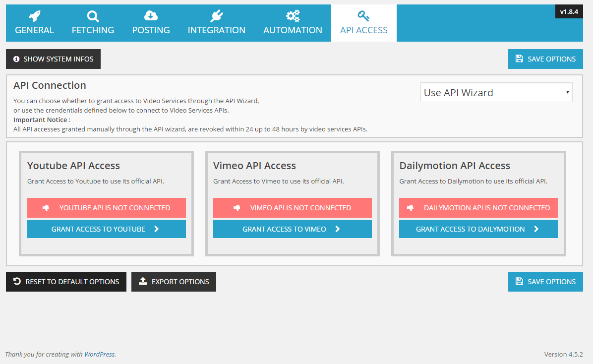
Task: Click Vimeo API Is Not Connected status
Action: [x=293, y=208]
